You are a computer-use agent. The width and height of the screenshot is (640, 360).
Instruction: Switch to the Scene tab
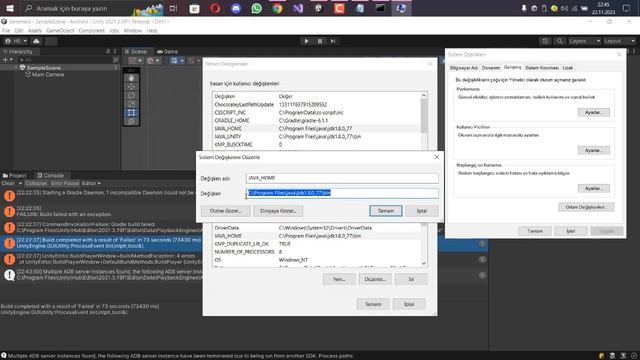pyautogui.click(x=136, y=51)
